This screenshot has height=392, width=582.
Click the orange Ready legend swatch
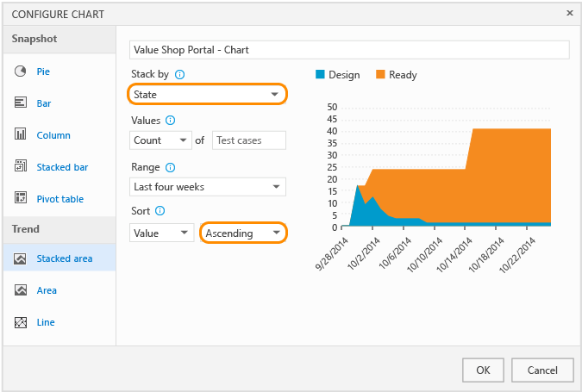click(x=380, y=75)
